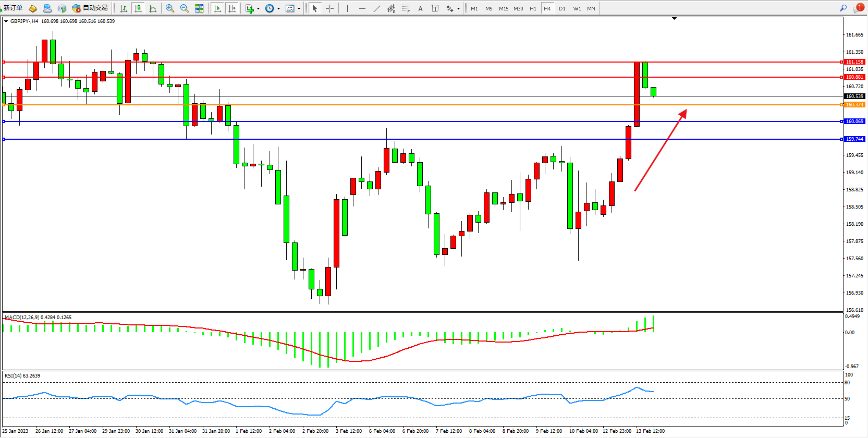Click the tile windows icon

pyautogui.click(x=199, y=8)
